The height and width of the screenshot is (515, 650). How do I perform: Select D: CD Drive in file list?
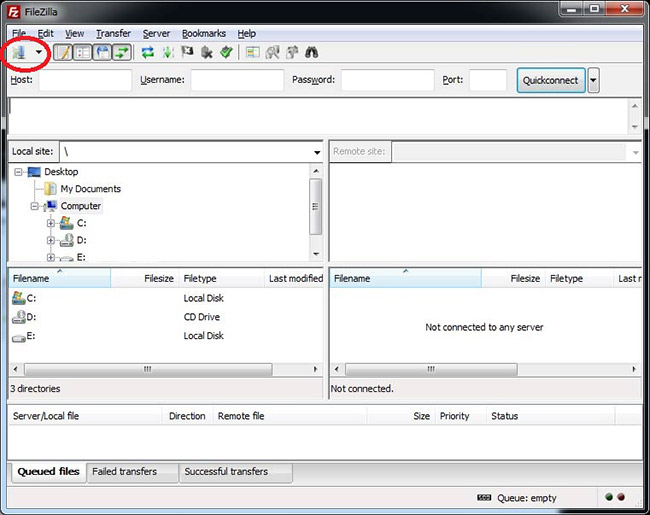[166, 317]
